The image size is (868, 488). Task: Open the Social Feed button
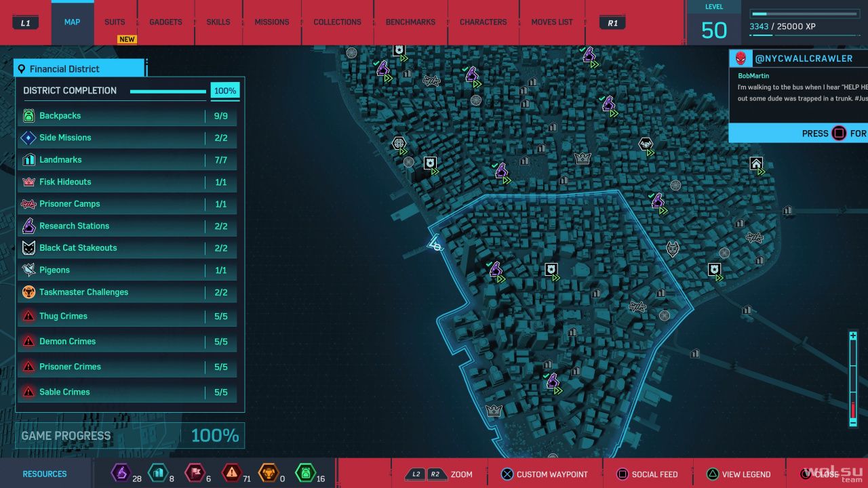pyautogui.click(x=646, y=474)
